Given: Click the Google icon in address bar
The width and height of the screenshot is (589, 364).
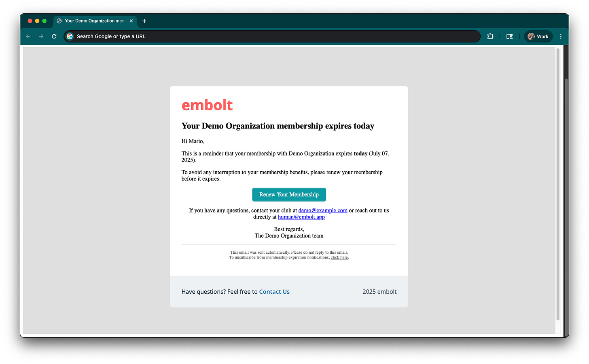Looking at the screenshot, I should pos(70,36).
